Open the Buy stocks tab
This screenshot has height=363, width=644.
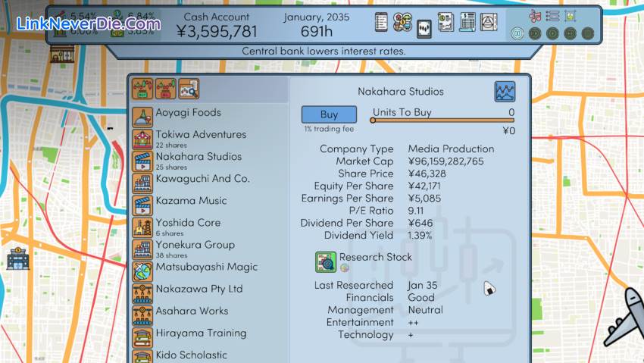coord(142,89)
